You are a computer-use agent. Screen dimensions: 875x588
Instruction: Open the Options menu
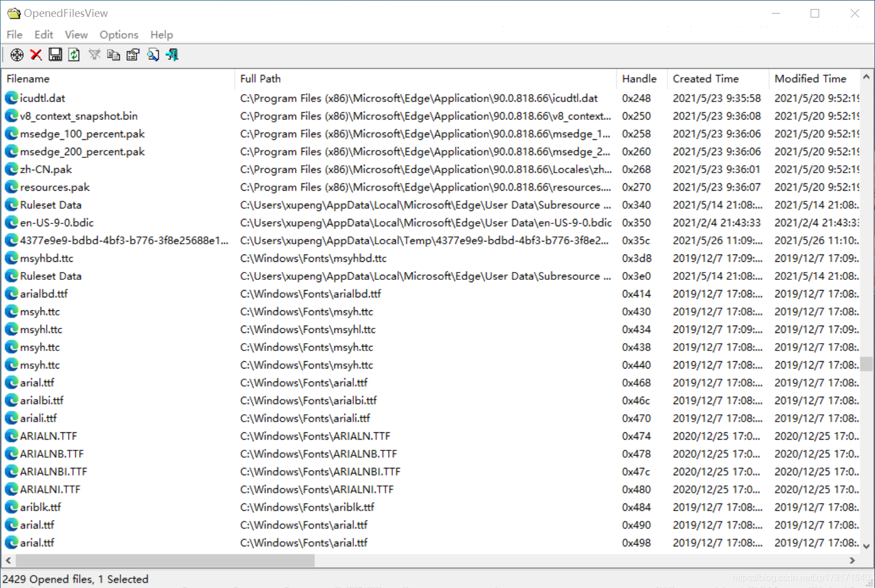coord(119,34)
